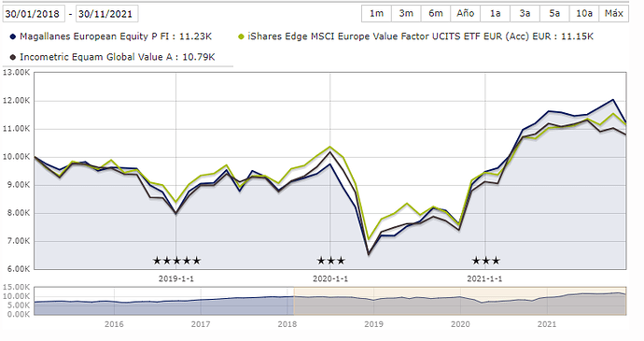Select the 5a time range button
This screenshot has height=341, width=644.
pos(554,14)
